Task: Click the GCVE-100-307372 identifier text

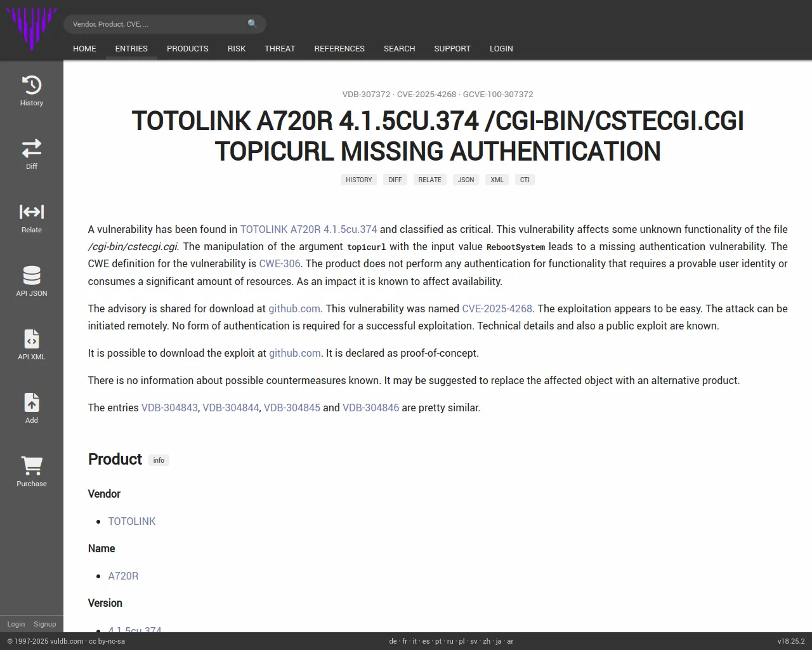Action: pyautogui.click(x=498, y=94)
